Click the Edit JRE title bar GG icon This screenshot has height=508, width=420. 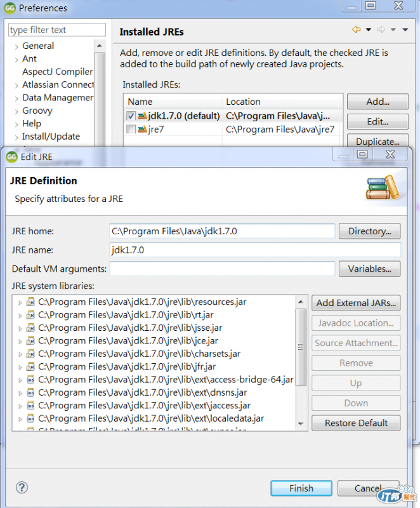click(x=11, y=157)
